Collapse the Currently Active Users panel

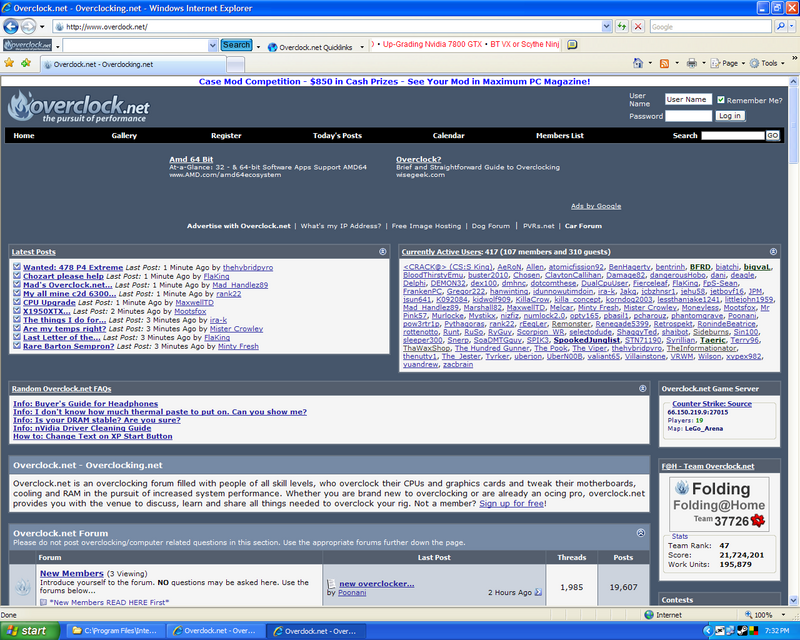pos(773,251)
